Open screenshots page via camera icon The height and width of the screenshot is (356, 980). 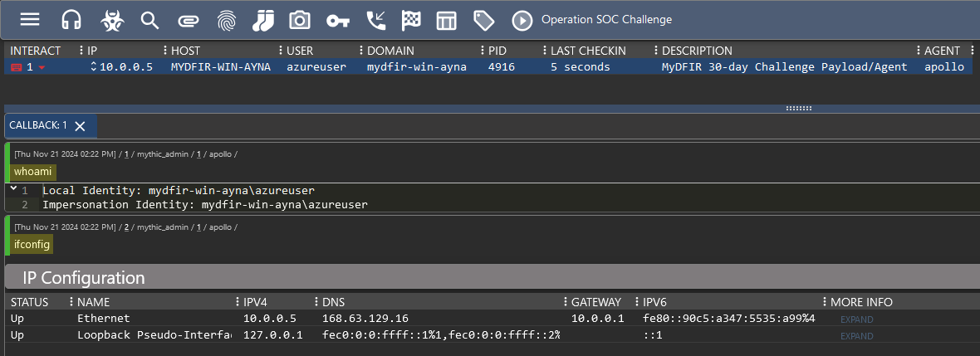click(299, 20)
